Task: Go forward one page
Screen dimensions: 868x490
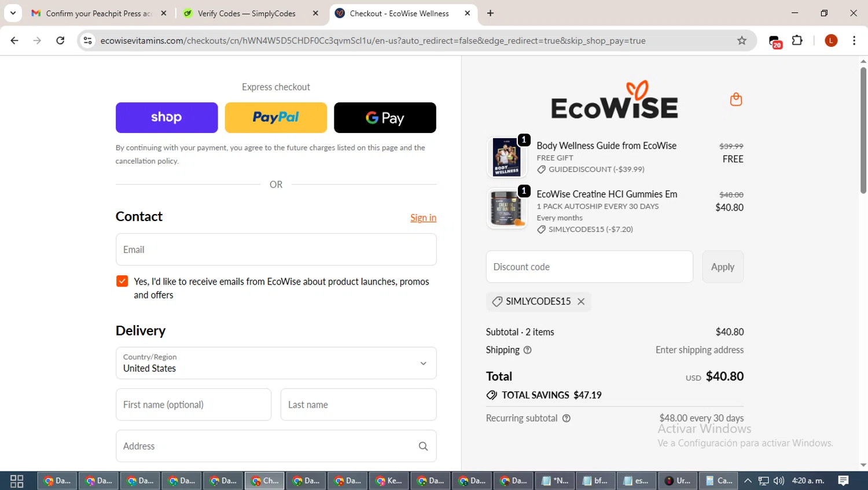Action: pyautogui.click(x=37, y=40)
